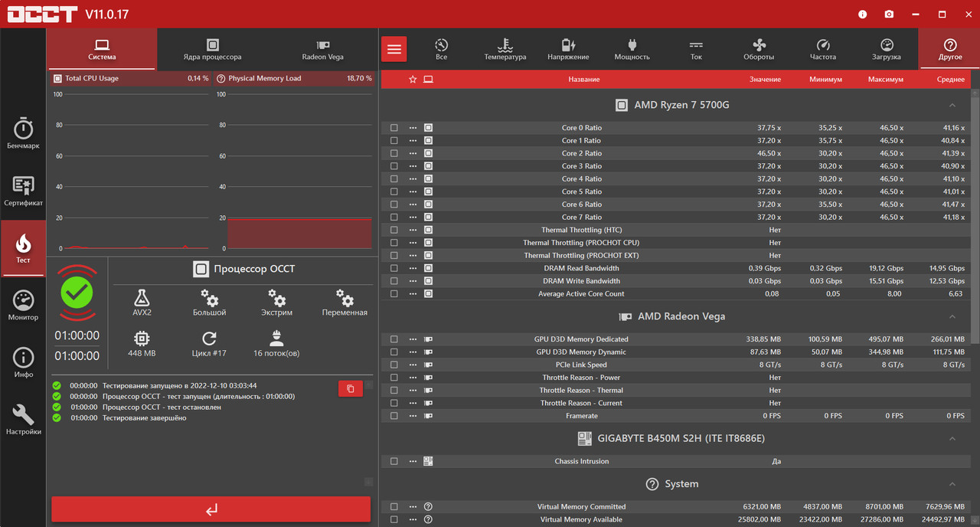Open Settings wrench section

click(x=23, y=420)
